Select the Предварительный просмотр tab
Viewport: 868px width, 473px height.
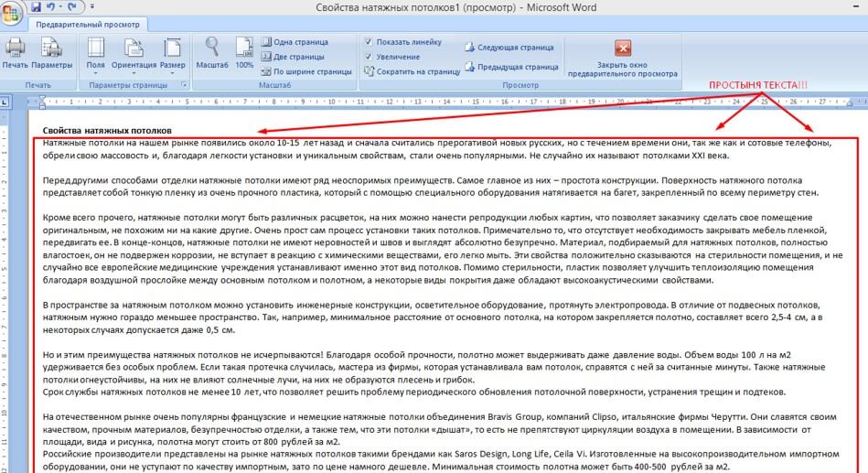click(x=89, y=25)
